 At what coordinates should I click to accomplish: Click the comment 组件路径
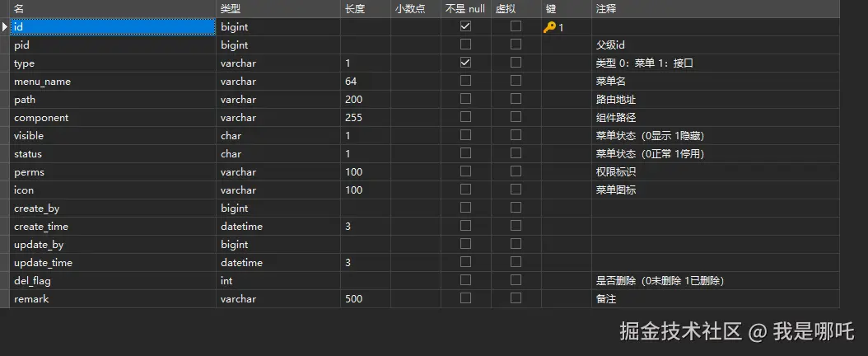pos(615,117)
